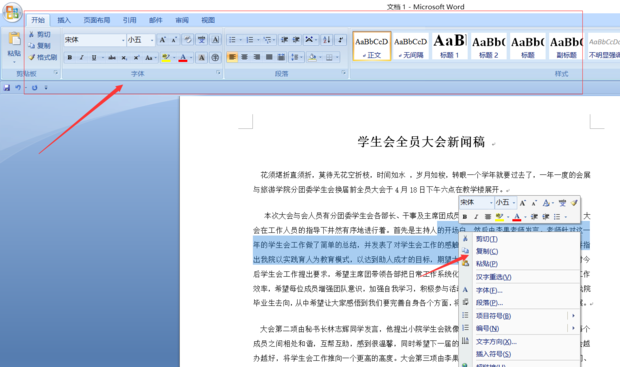
Task: Click the Sort A-Z icon in the paragraph group
Action: [x=327, y=40]
